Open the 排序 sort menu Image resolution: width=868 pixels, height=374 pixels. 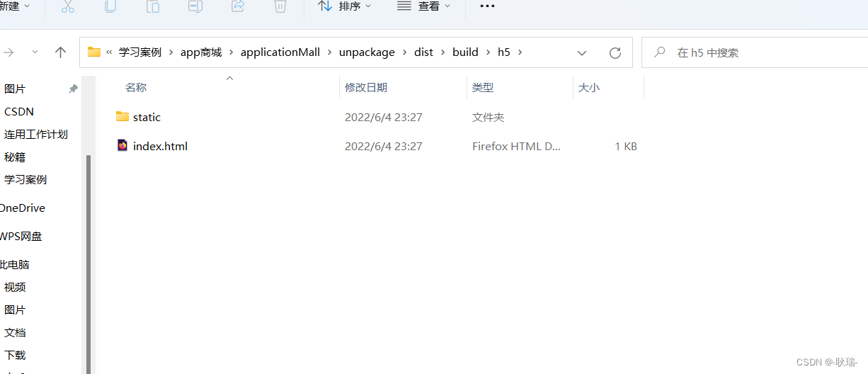point(345,6)
